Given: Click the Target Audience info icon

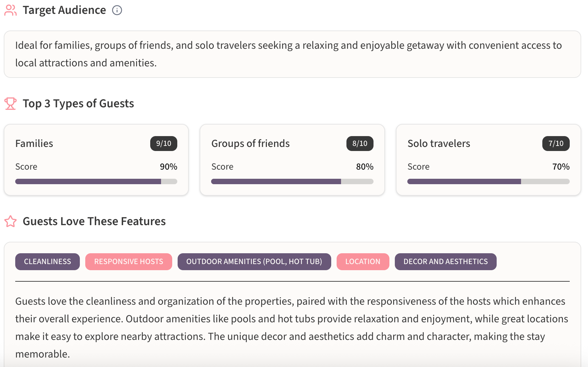Looking at the screenshot, I should pyautogui.click(x=117, y=10).
